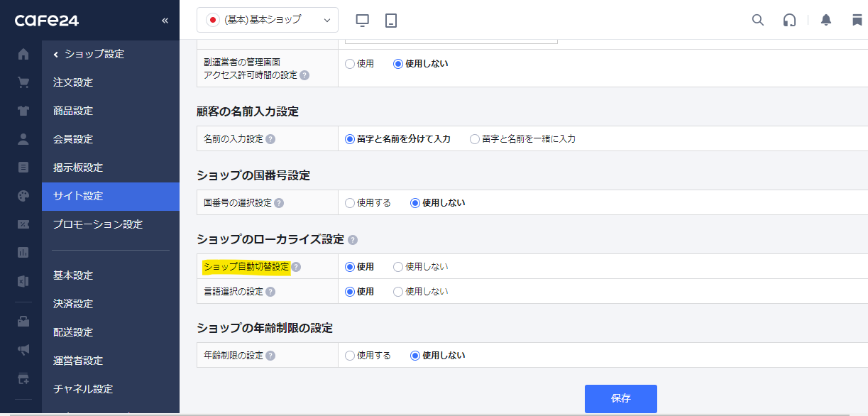Open help icon beside アクセス許可時間の設定

point(304,75)
